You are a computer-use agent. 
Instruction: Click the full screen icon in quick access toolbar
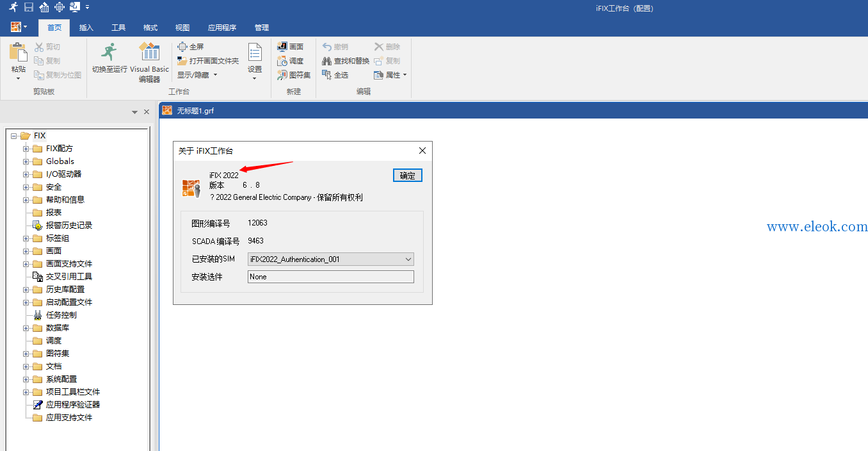60,7
